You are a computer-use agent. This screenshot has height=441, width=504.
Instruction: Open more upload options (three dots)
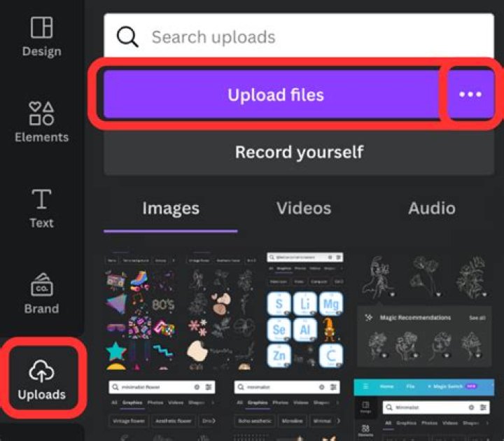point(470,94)
